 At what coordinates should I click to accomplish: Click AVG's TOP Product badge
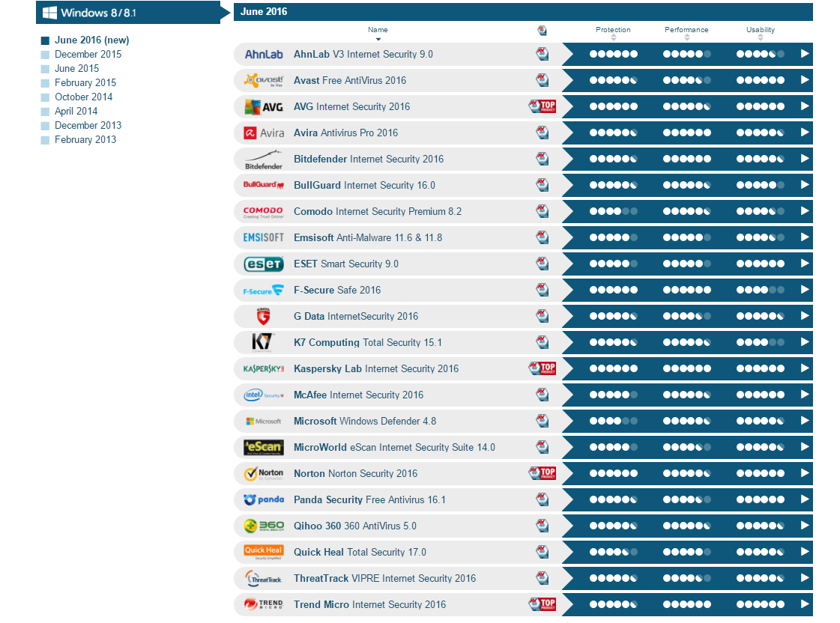543,106
